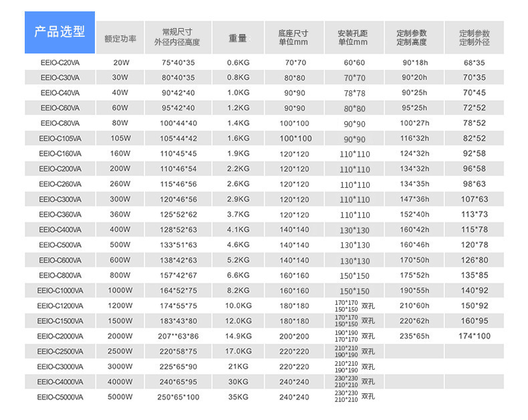Select base size cell 220*220 for EEIO-C2500VA
The height and width of the screenshot is (420, 528).
[x=294, y=351]
